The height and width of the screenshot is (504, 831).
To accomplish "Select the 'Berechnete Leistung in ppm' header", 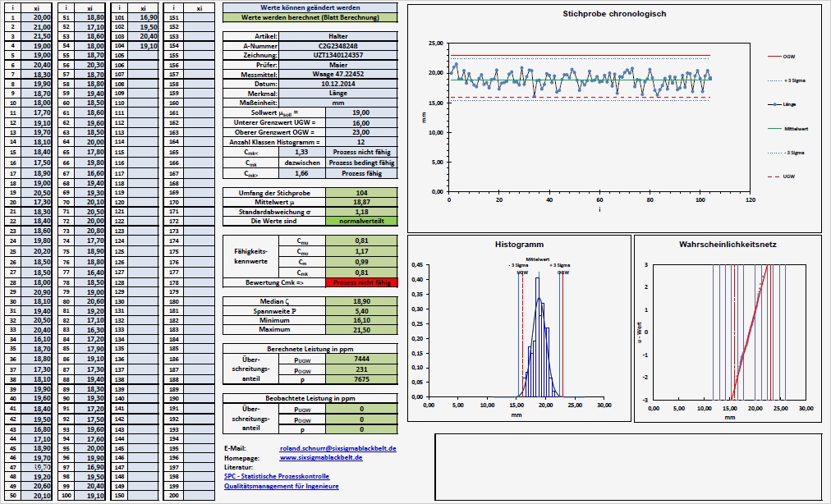I will point(310,349).
